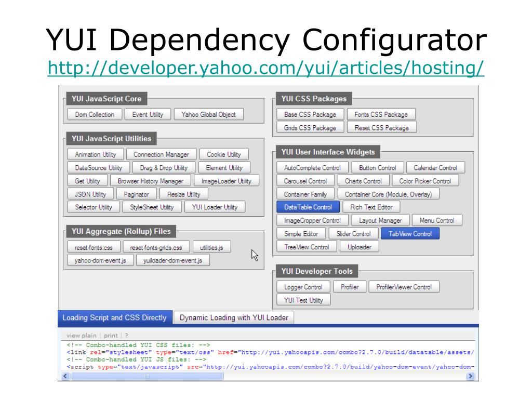Select Charts Control widget
This screenshot has width=532, height=399.
363,181
